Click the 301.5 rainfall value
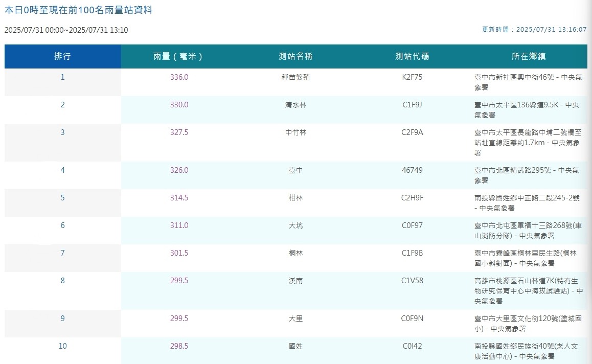Viewport: 592px width, 364px height. point(179,253)
